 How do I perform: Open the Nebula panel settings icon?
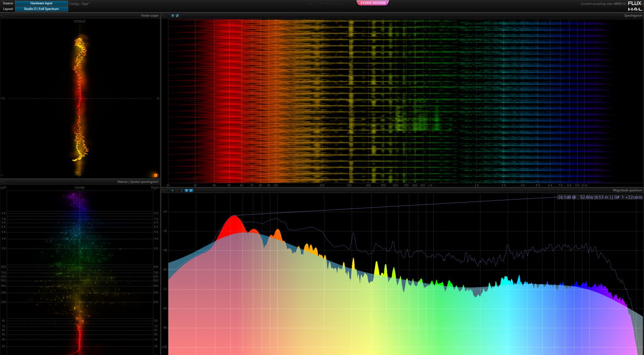coord(3,182)
